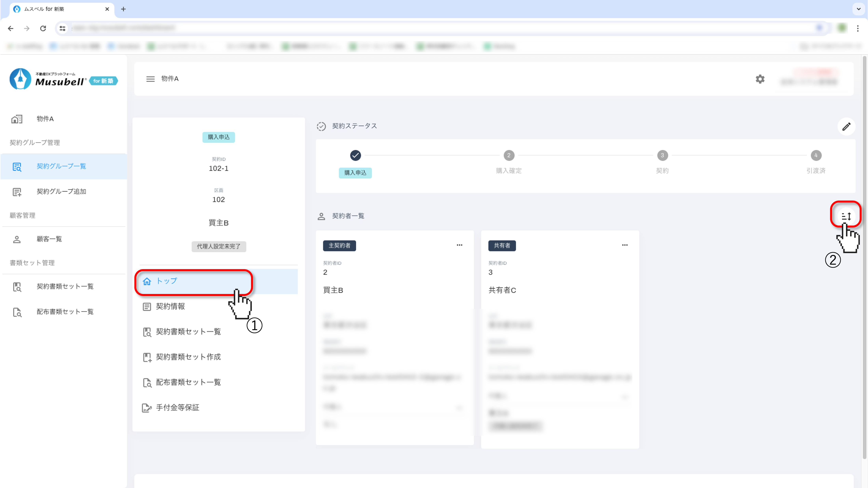Go to 契約グループ一覧 in the sidebar

61,166
